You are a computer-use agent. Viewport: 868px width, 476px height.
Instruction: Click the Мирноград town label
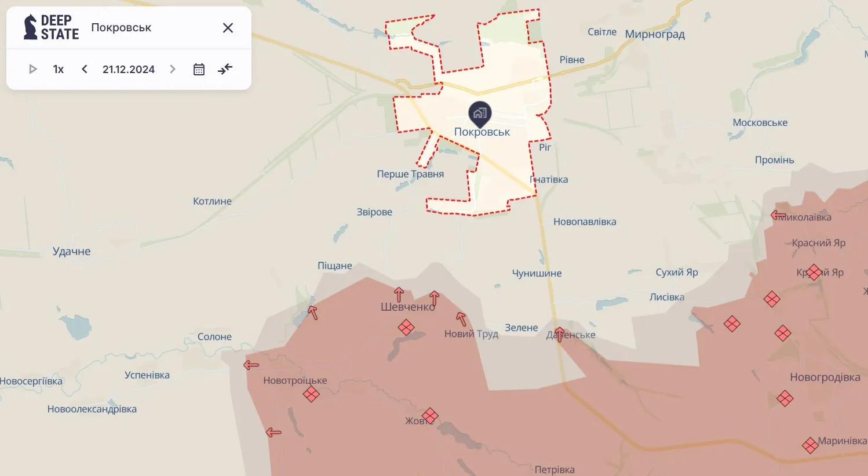click(x=655, y=34)
